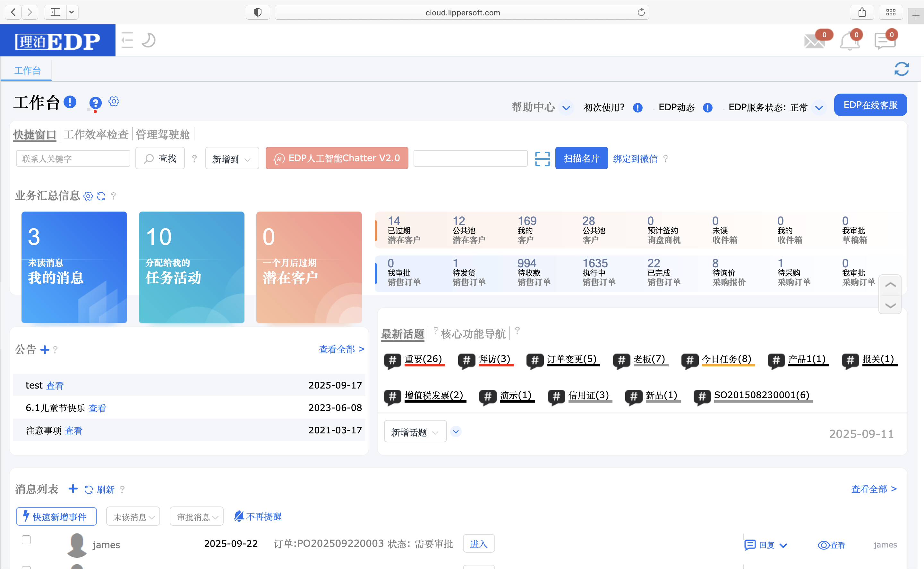Collapse sidebar menu icon in header
Image resolution: width=924 pixels, height=577 pixels.
(x=127, y=40)
